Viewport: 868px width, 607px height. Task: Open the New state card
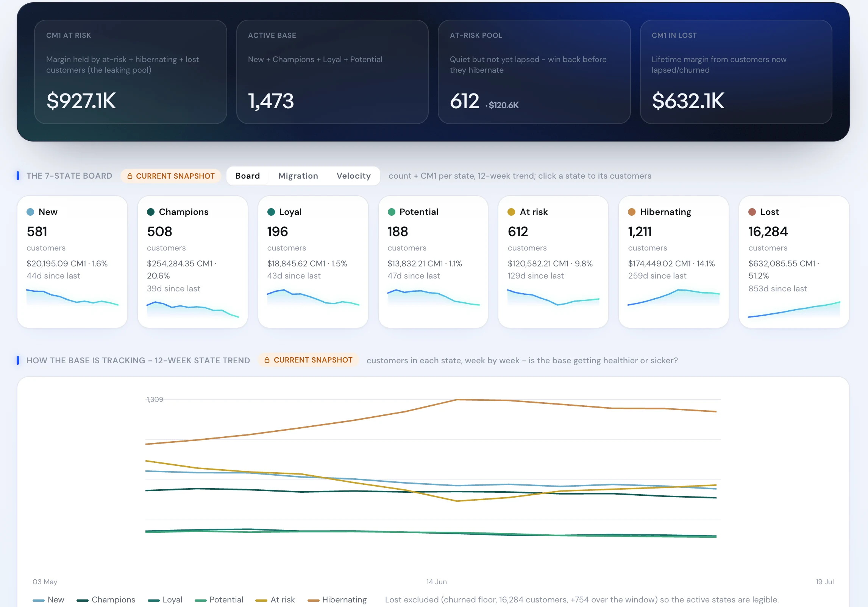tap(72, 262)
